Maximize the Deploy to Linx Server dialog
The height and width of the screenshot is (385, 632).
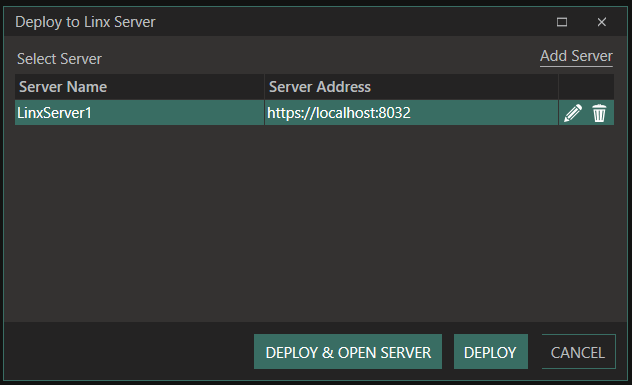[562, 22]
